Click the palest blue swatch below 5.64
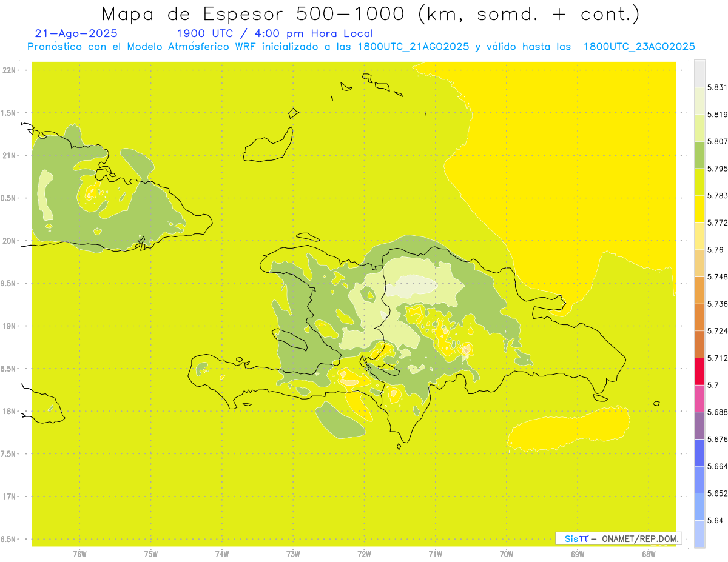Image resolution: width=728 pixels, height=562 pixels. coord(699,534)
